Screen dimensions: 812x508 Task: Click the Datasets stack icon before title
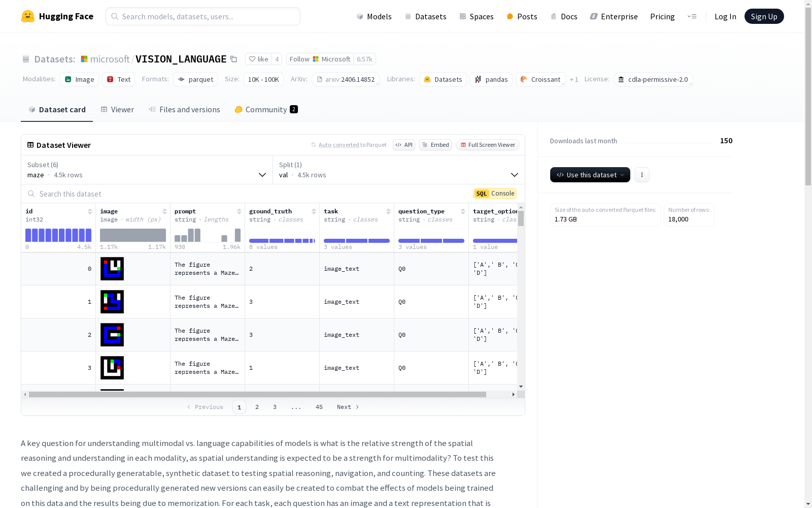coord(26,59)
